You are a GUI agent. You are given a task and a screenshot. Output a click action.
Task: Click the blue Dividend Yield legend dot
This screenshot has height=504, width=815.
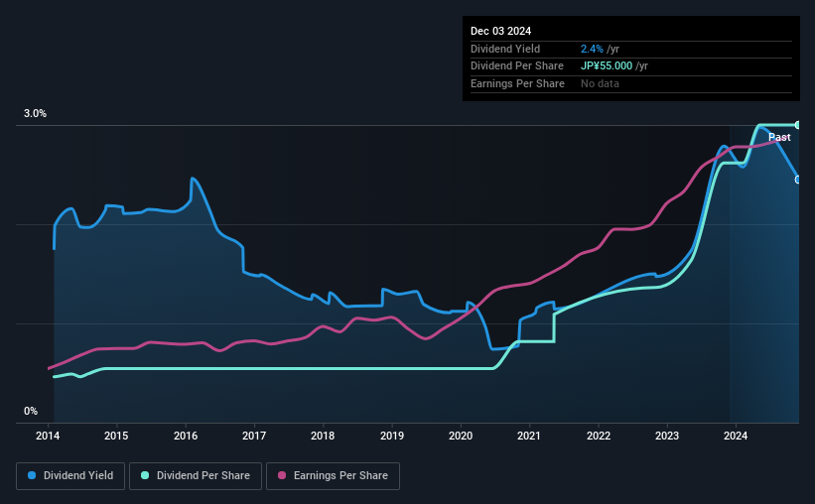[x=32, y=475]
